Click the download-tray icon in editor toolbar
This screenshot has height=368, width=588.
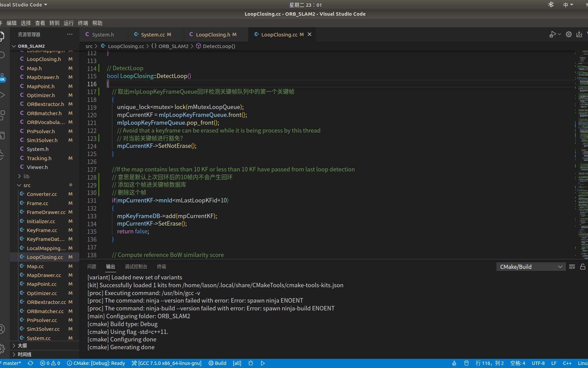(x=579, y=34)
